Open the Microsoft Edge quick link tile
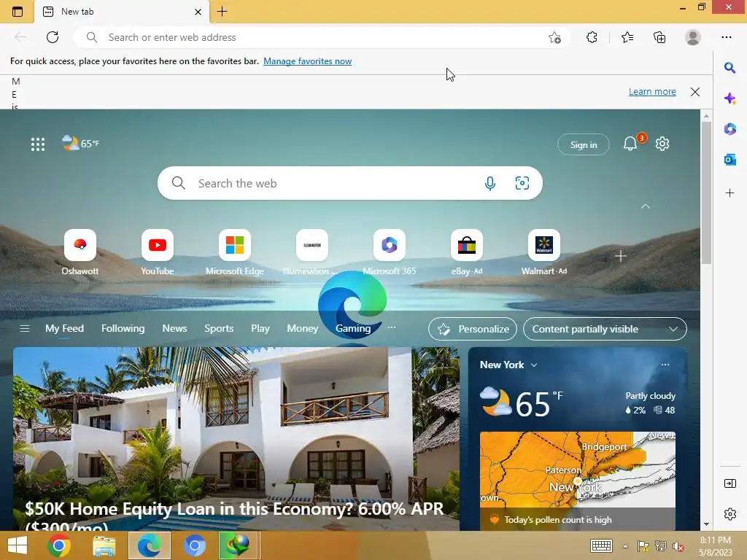 coord(235,252)
